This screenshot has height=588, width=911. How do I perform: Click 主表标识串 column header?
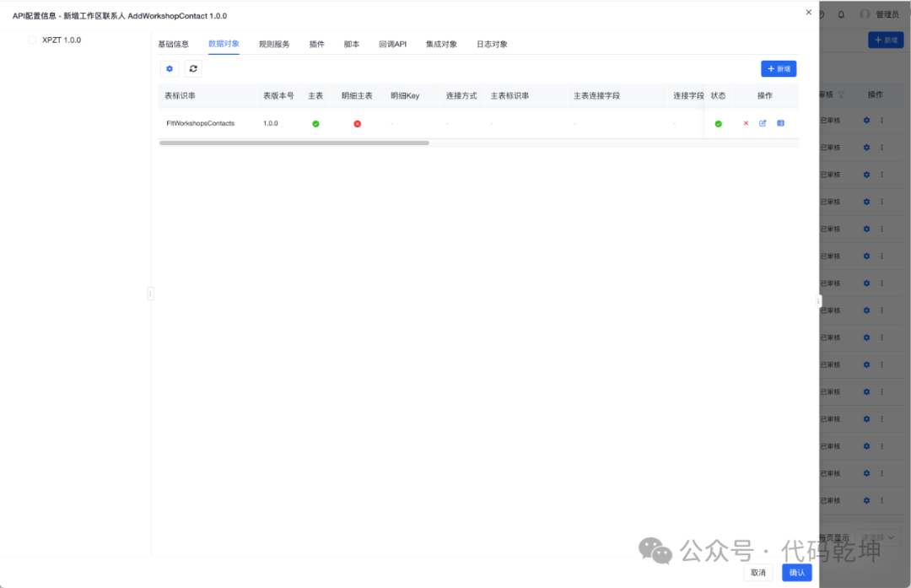509,96
